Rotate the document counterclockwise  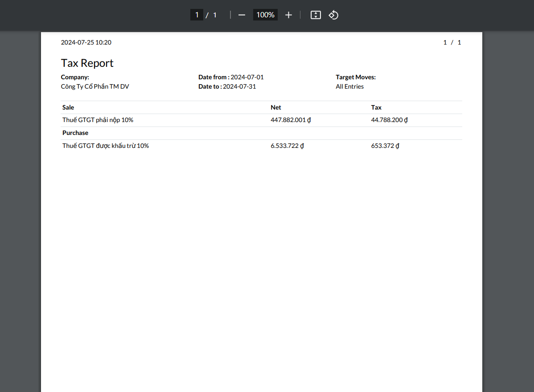333,15
